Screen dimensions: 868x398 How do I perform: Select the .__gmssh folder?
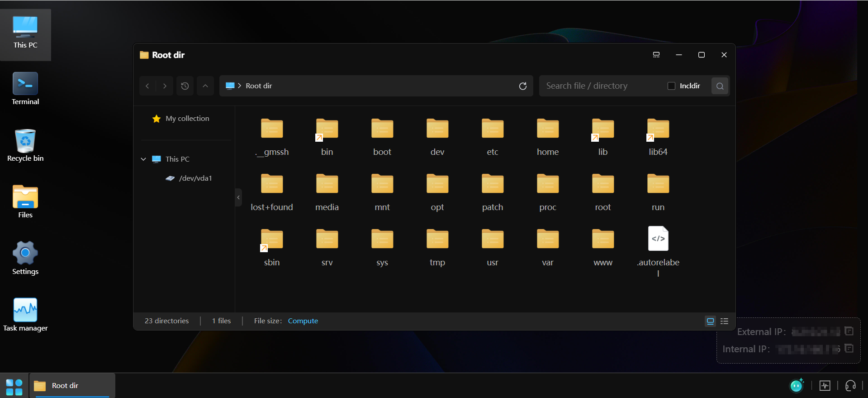pos(272,138)
